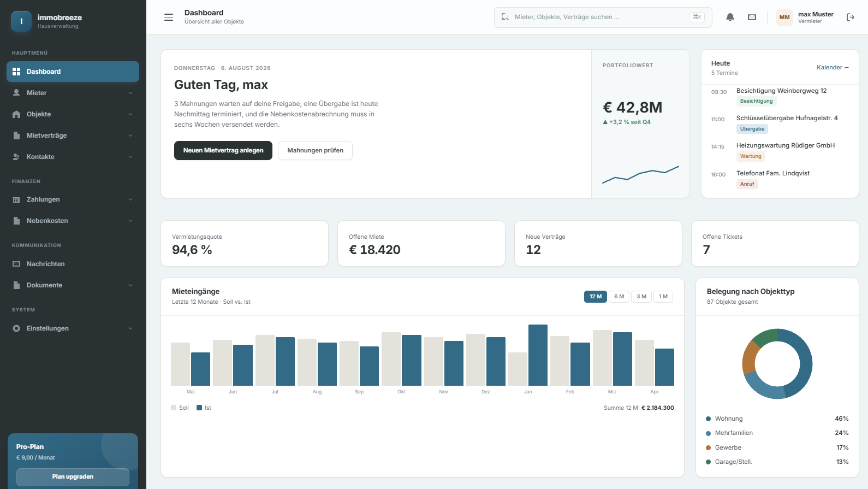Click the Gewerbe legend color dot
The image size is (868, 489).
pyautogui.click(x=709, y=448)
